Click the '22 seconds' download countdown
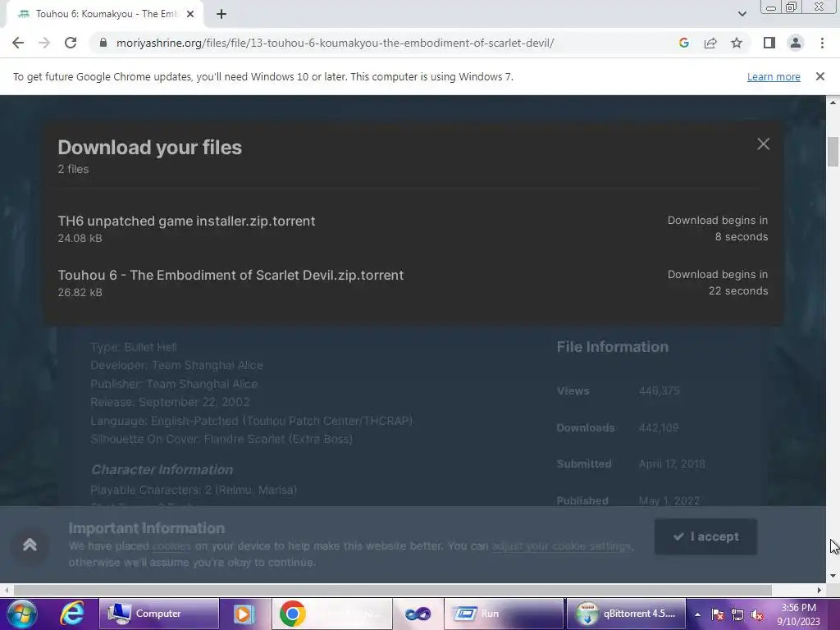The image size is (840, 630). (738, 290)
